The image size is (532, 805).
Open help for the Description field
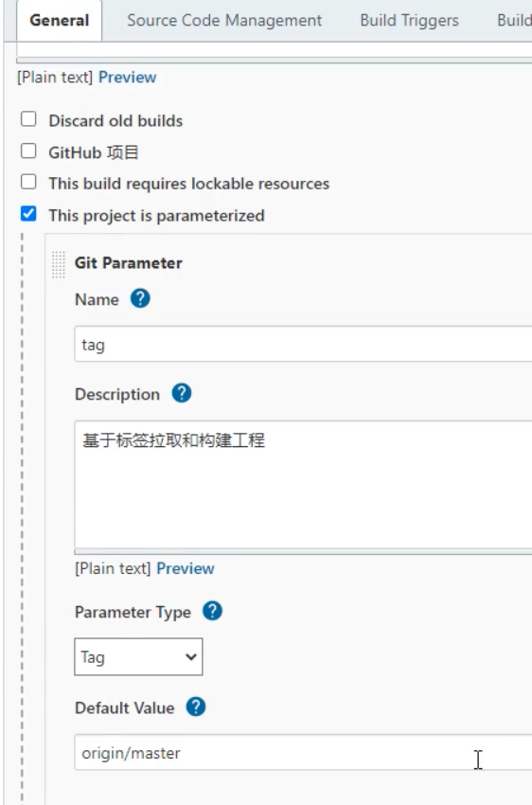[x=182, y=393]
